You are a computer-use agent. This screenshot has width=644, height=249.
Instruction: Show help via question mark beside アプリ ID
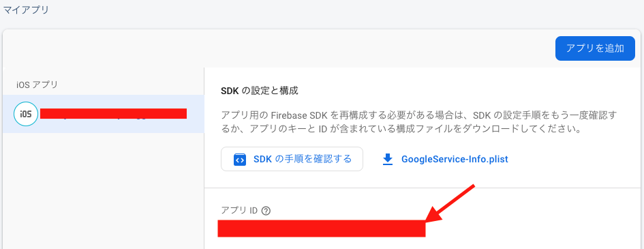pyautogui.click(x=266, y=211)
